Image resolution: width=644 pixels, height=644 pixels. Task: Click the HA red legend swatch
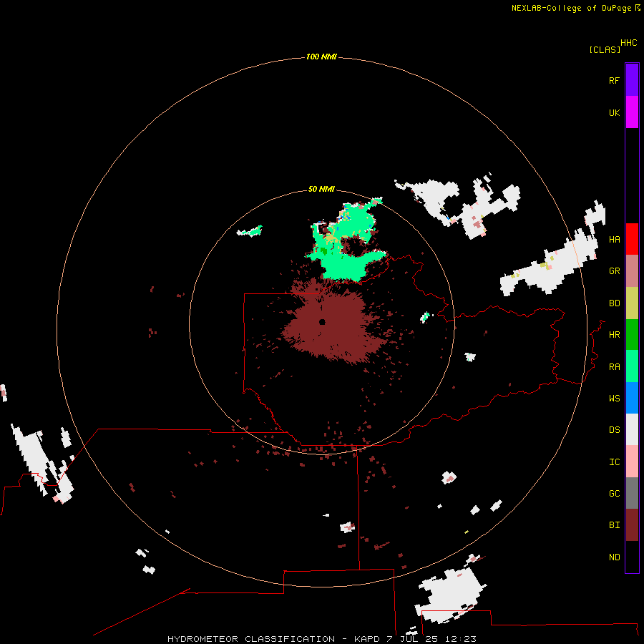point(632,239)
